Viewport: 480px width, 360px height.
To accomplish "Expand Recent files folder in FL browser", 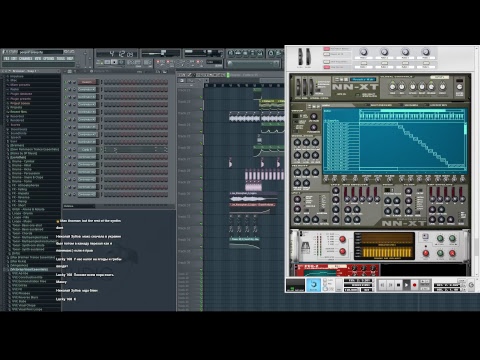I will [x=18, y=112].
